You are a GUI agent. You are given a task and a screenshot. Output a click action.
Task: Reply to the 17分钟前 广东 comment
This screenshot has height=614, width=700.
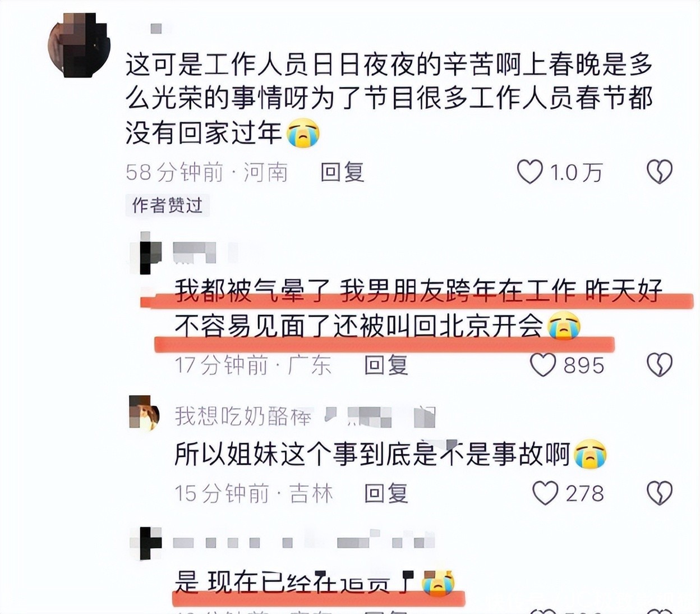[386, 365]
